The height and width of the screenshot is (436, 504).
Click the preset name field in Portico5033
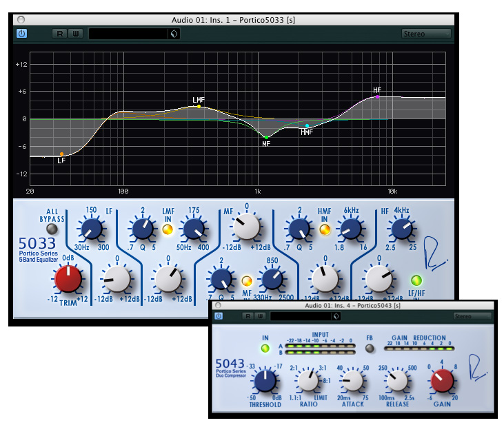(128, 34)
